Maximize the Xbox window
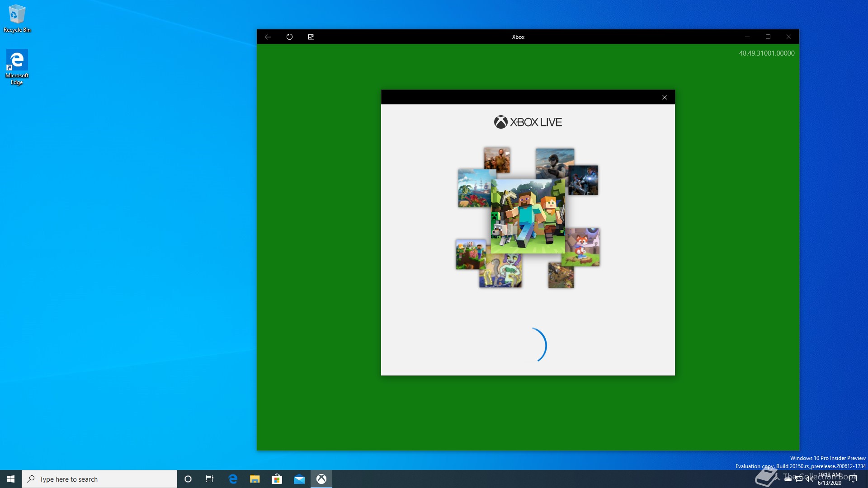 768,37
